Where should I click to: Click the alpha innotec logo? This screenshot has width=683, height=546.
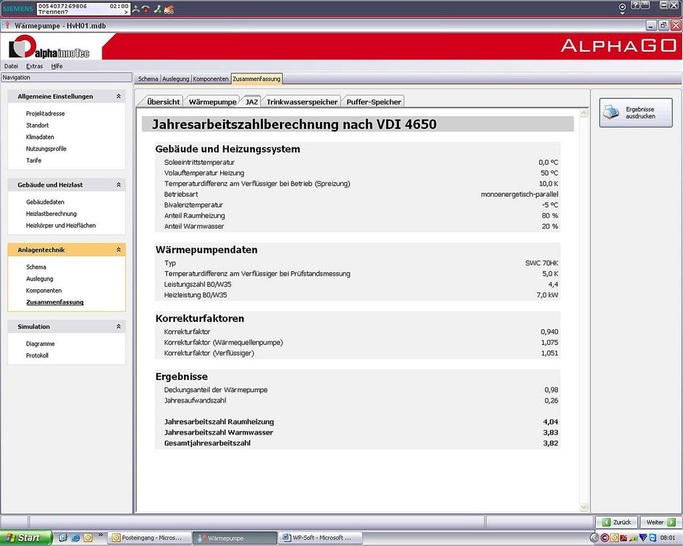pyautogui.click(x=48, y=47)
